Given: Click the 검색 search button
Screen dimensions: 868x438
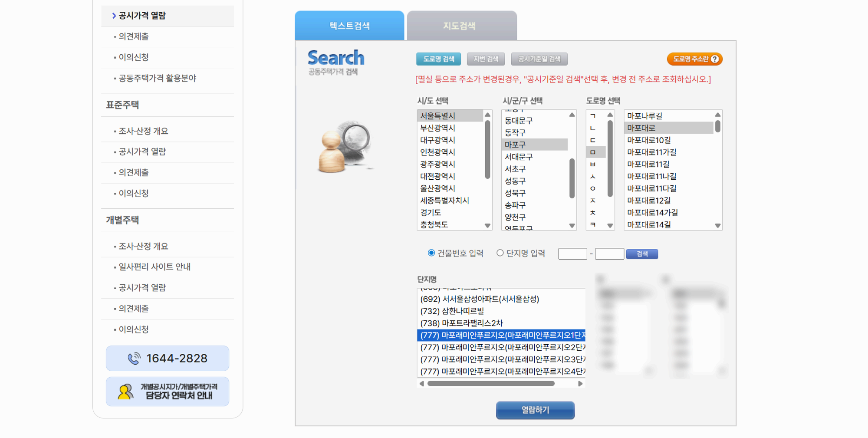Looking at the screenshot, I should coord(642,254).
